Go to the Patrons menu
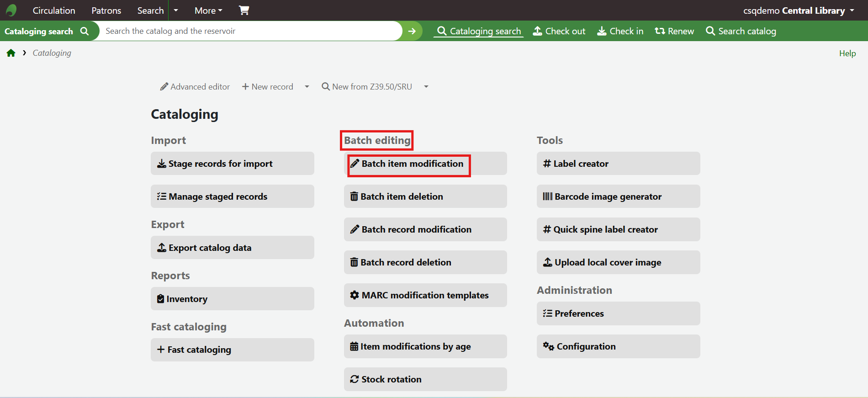This screenshot has width=868, height=398. (106, 11)
